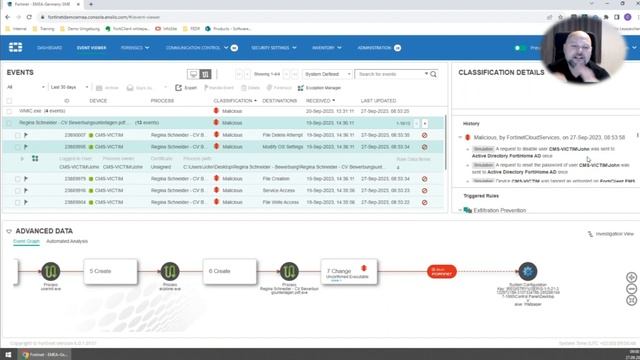The height and width of the screenshot is (360, 640).
Task: Check the Regina Schneider CV group checkbox
Action: 9,123
